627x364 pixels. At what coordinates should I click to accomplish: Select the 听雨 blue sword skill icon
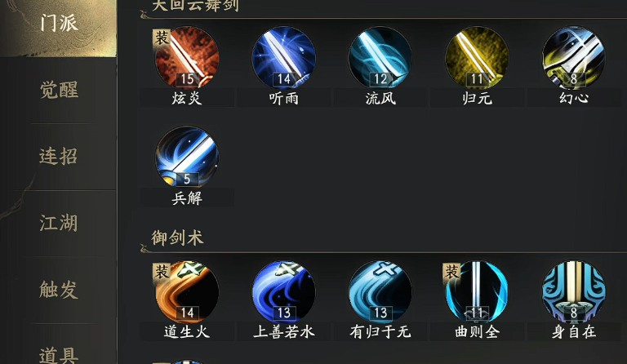(284, 57)
